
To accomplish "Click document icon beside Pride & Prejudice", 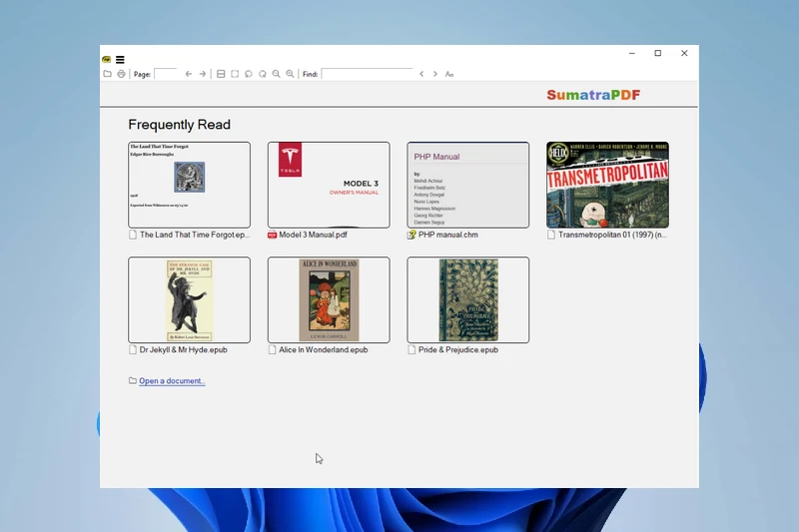I will click(411, 349).
